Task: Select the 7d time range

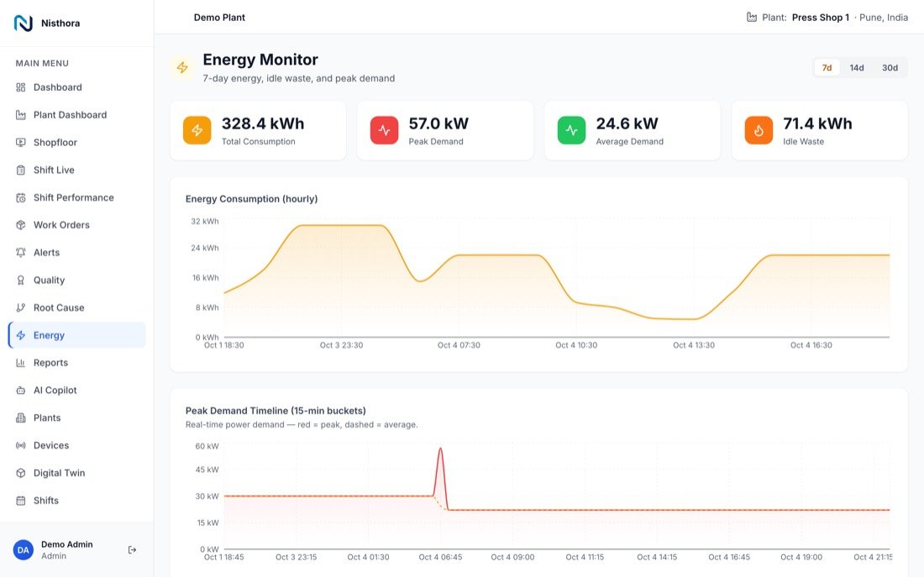Action: tap(827, 68)
